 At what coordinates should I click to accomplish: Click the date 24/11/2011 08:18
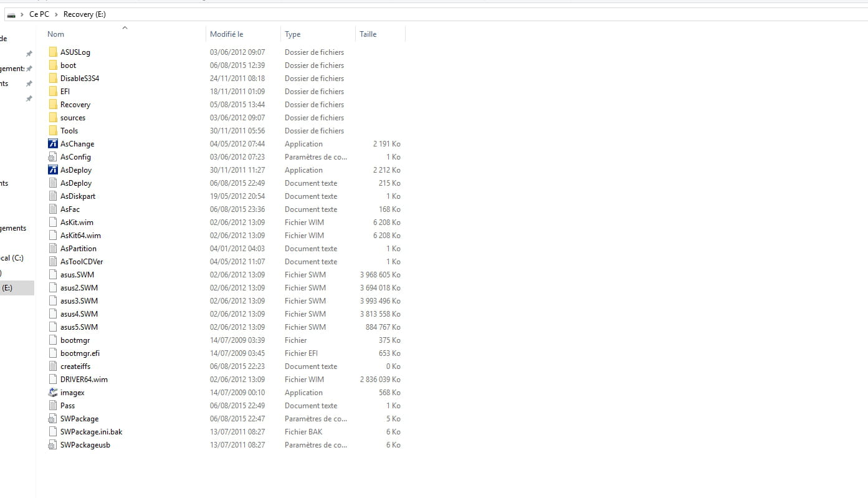tap(237, 79)
